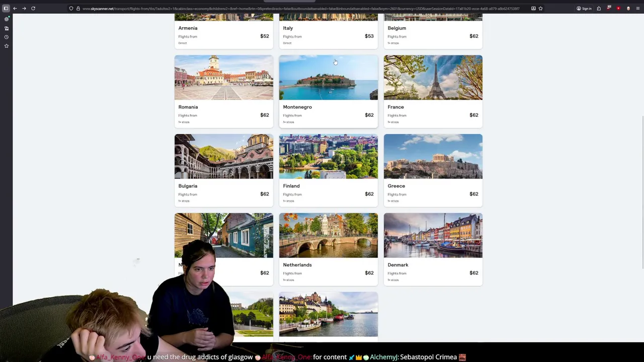Image resolution: width=644 pixels, height=362 pixels.
Task: Click Denmark harbor photo
Action: pos(433,235)
